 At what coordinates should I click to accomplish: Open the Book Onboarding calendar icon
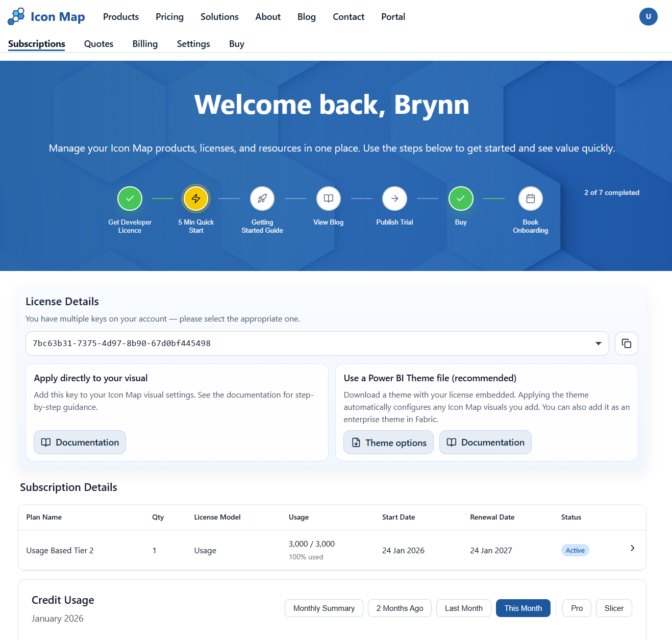point(530,199)
